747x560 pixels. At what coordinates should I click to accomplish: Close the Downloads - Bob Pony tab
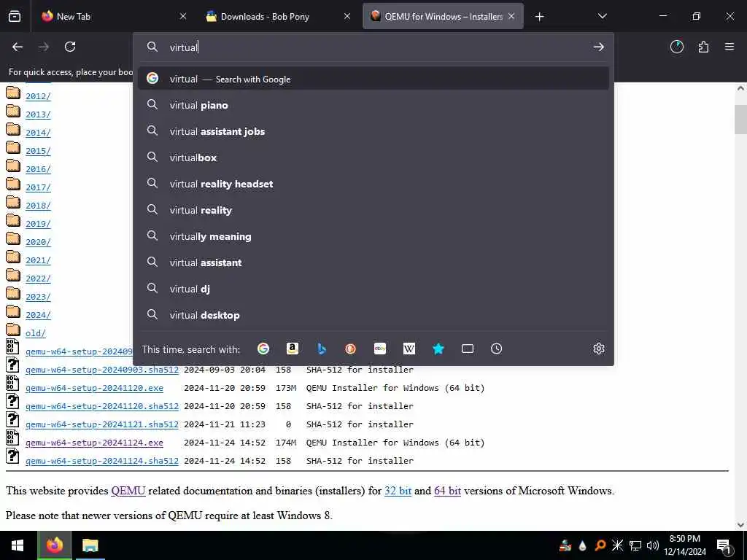[x=347, y=16]
